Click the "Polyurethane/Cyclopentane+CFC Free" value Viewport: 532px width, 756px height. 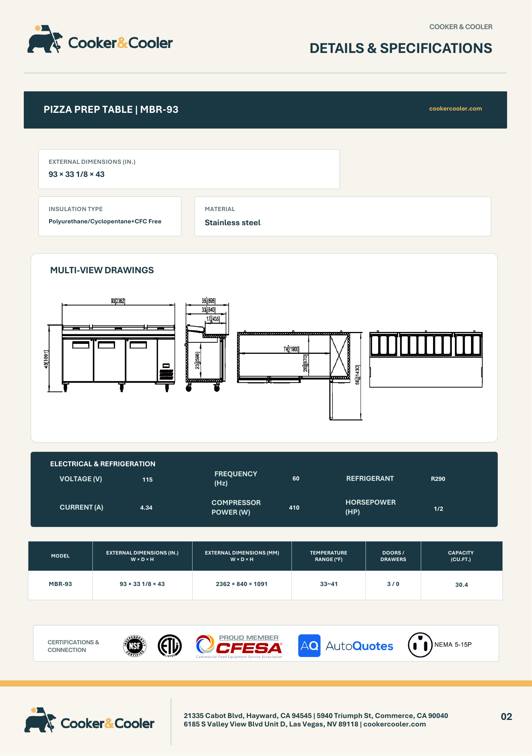pyautogui.click(x=105, y=221)
